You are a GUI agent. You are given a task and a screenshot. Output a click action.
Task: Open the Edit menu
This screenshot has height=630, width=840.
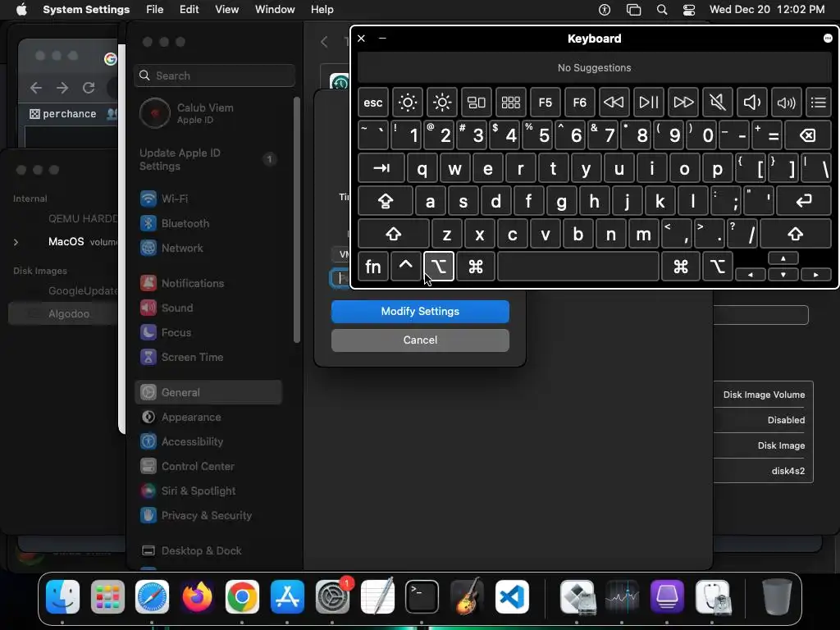click(x=189, y=10)
